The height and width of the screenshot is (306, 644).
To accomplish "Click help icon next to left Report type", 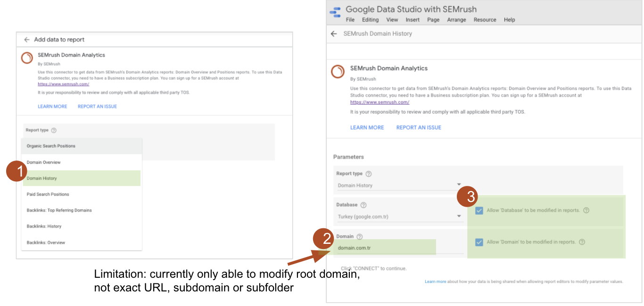I will [54, 130].
